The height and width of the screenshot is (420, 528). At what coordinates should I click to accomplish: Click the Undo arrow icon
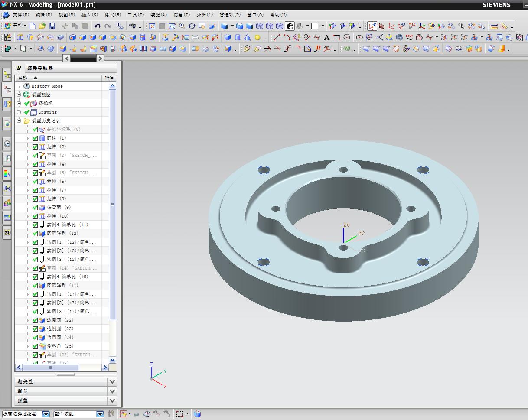98,26
